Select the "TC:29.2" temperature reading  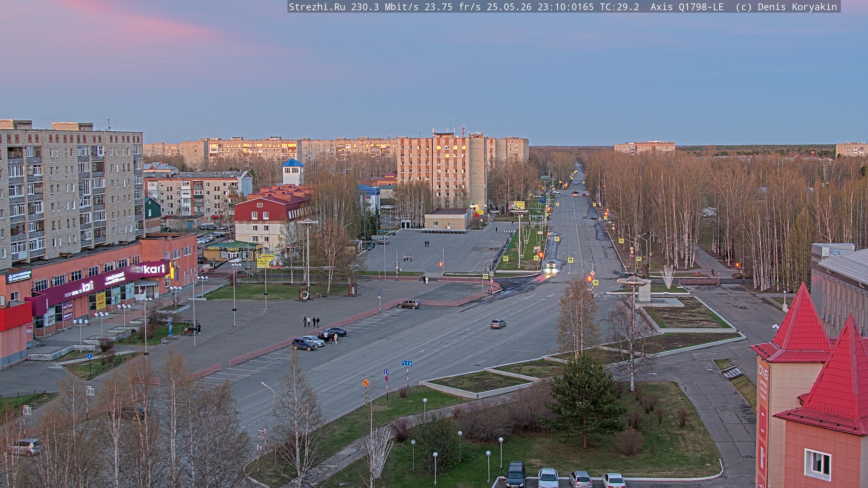click(x=619, y=7)
